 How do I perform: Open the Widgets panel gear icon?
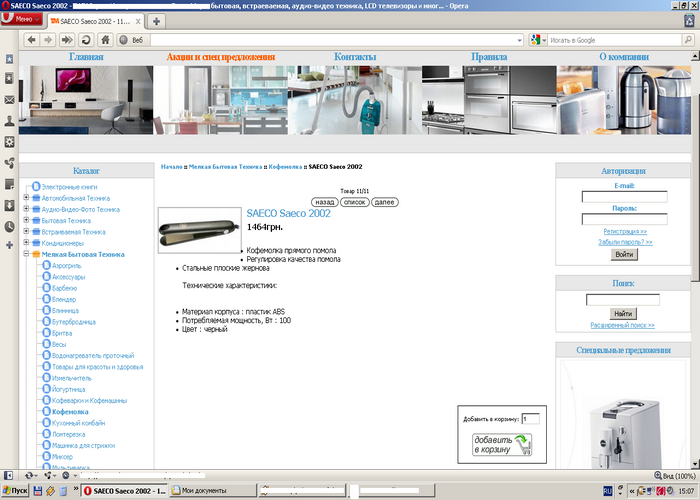pyautogui.click(x=9, y=142)
